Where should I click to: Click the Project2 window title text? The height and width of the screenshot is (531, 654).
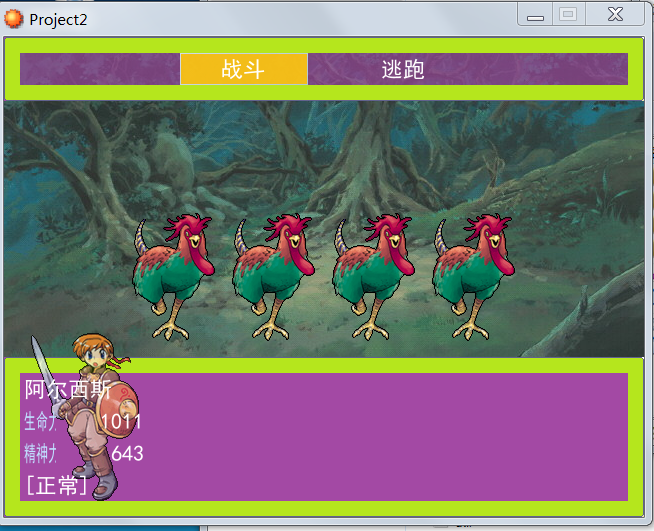[58, 20]
